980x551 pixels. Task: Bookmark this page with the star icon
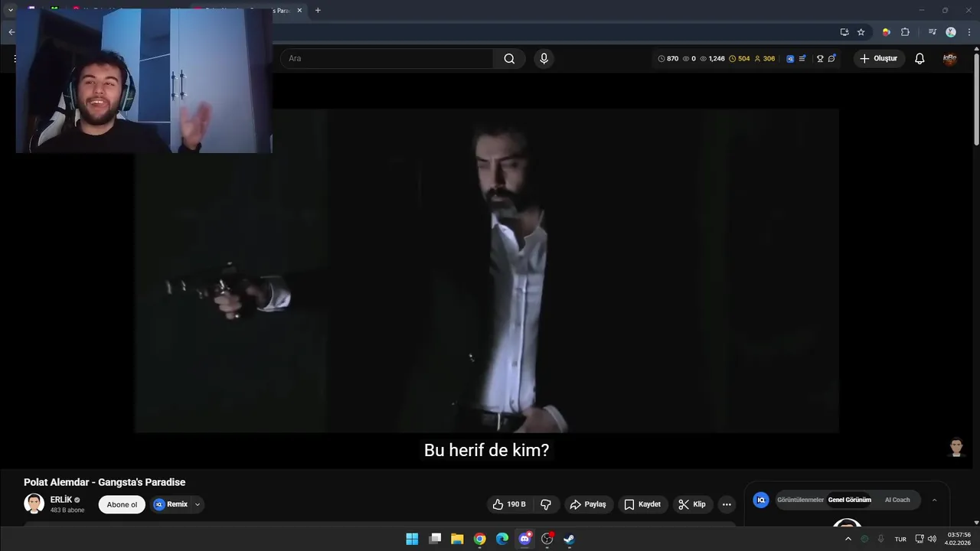pos(861,32)
